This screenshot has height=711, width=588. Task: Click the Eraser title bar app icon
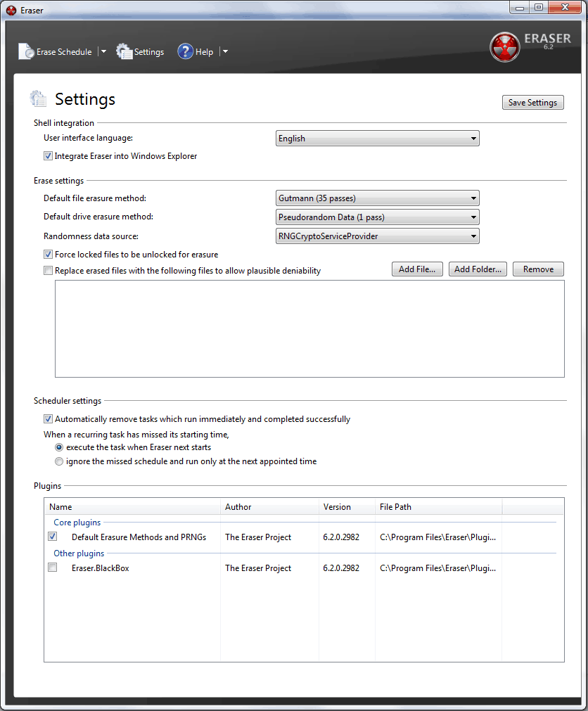coord(11,10)
